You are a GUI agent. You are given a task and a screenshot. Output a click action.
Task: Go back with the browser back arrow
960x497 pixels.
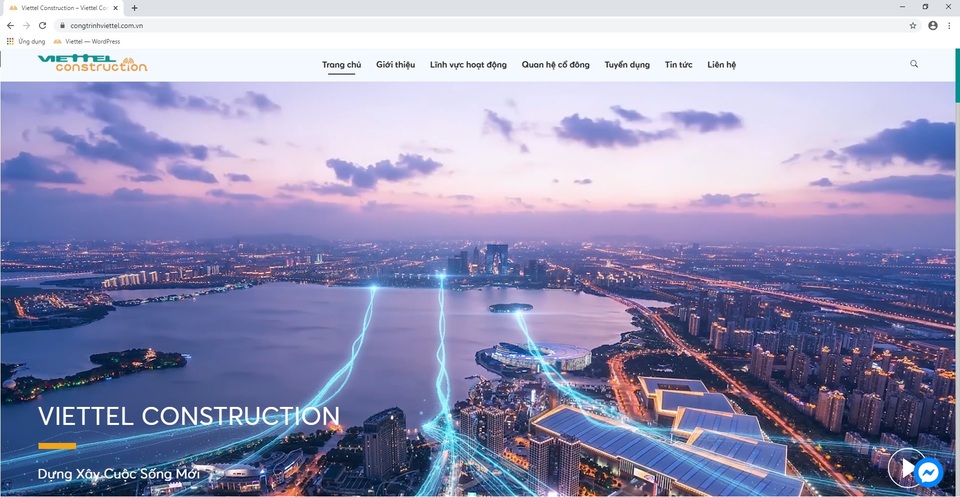tap(10, 26)
